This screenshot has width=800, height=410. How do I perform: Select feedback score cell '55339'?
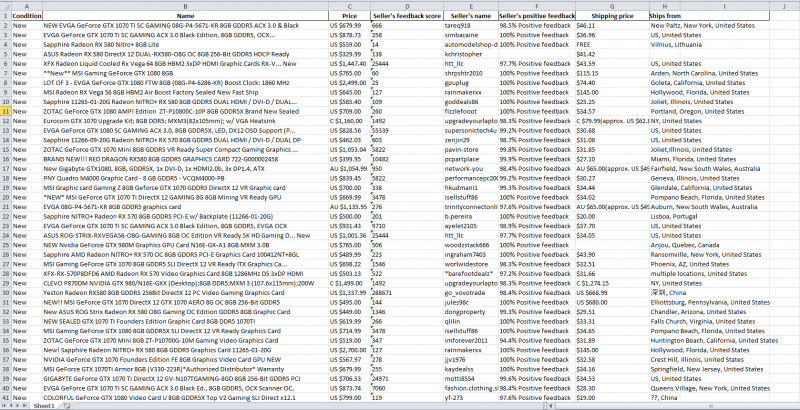407,131
